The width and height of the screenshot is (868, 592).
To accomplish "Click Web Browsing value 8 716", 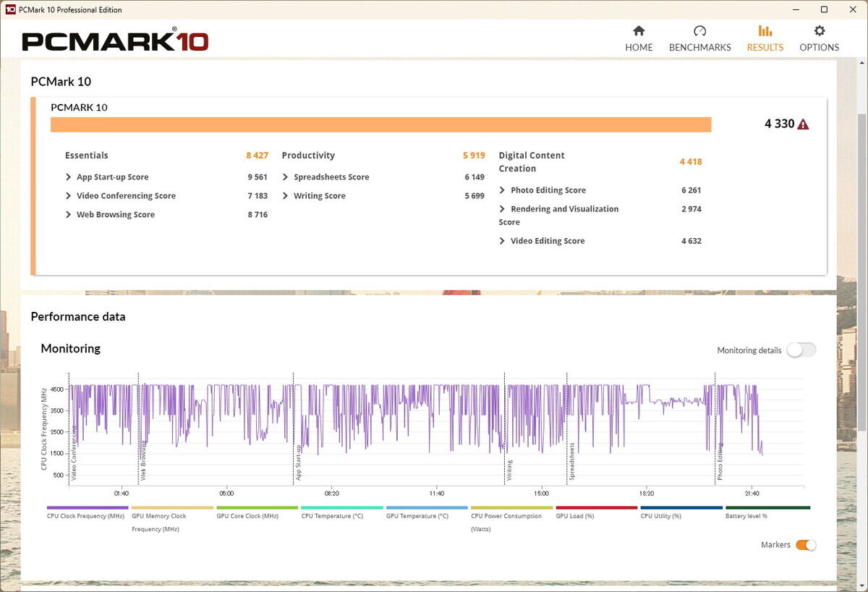I will click(258, 214).
